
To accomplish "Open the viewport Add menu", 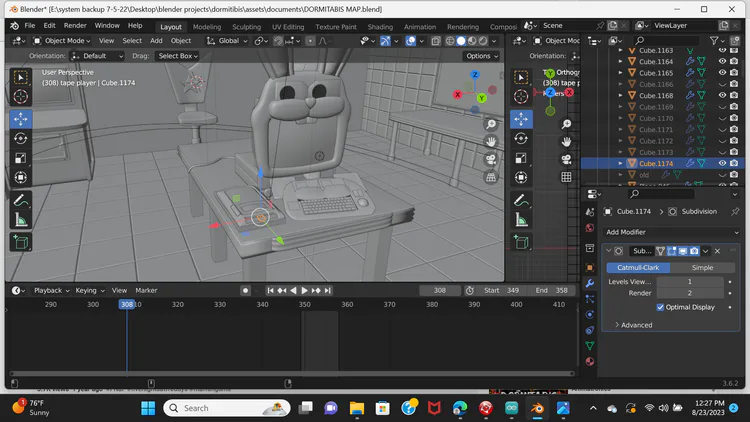I will [156, 41].
